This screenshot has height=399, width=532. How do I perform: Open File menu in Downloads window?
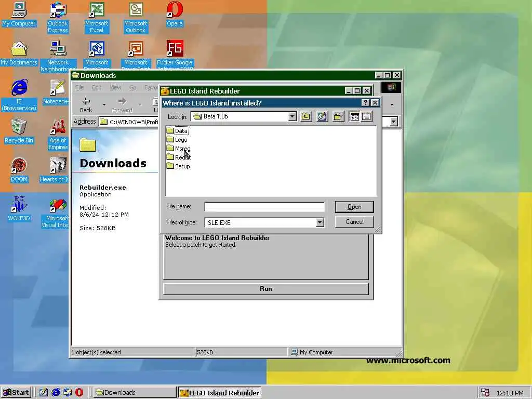click(x=79, y=87)
